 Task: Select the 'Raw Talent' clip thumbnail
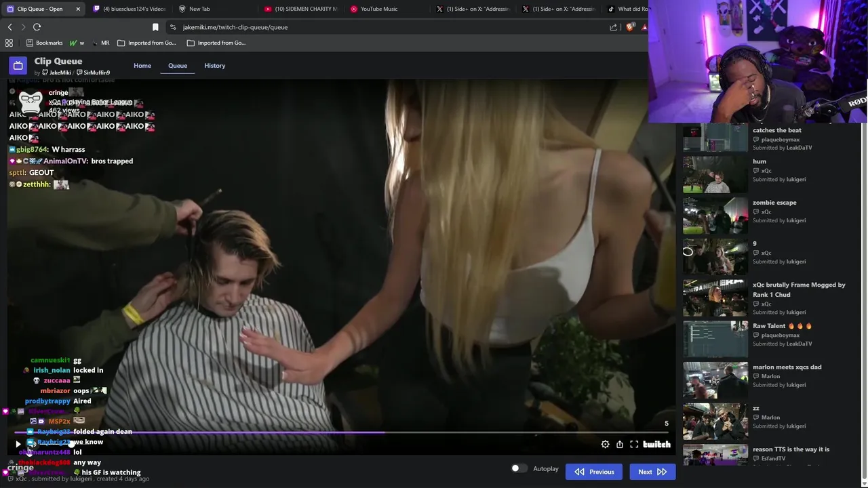tap(715, 339)
